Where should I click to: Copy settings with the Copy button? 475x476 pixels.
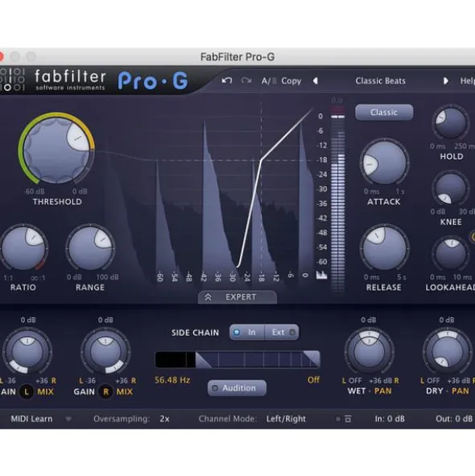coord(291,81)
